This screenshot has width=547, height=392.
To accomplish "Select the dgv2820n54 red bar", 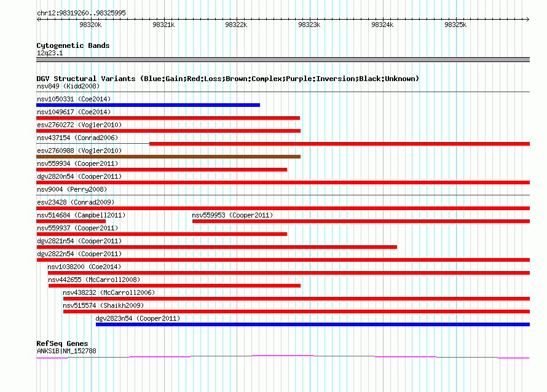I will tap(283, 182).
